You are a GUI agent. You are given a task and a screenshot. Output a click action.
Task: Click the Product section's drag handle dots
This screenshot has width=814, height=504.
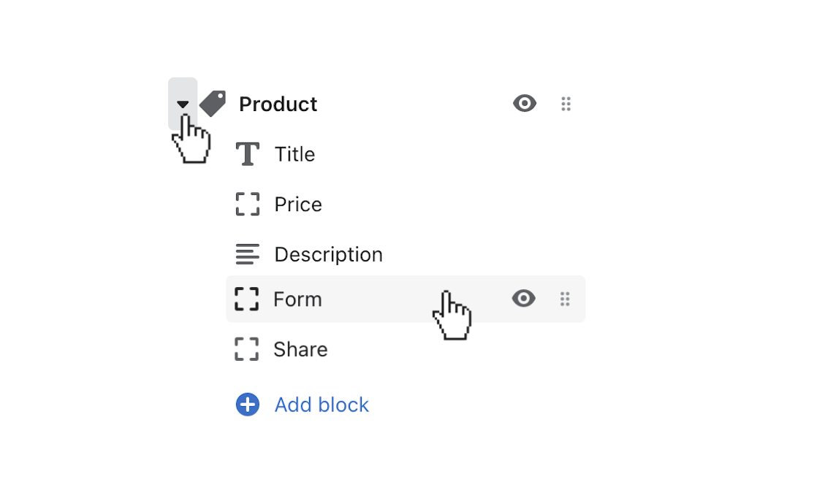[566, 103]
